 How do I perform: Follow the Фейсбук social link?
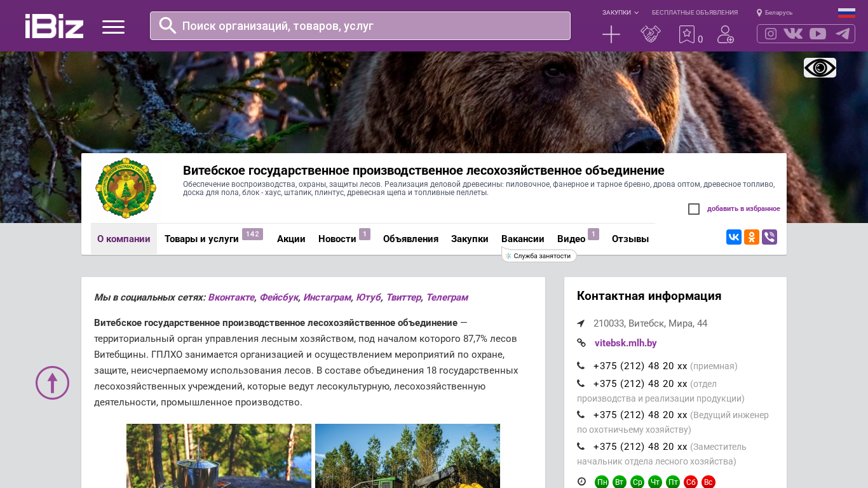[279, 297]
